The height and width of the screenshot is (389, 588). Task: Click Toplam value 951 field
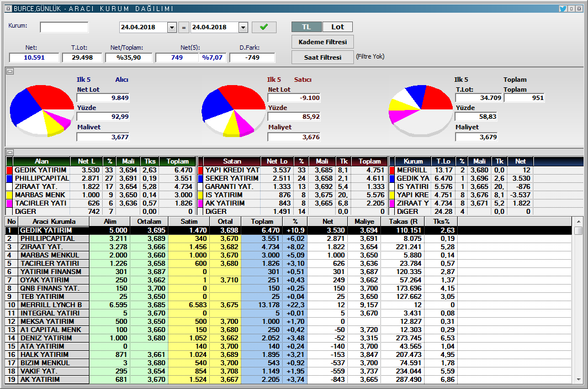point(525,98)
